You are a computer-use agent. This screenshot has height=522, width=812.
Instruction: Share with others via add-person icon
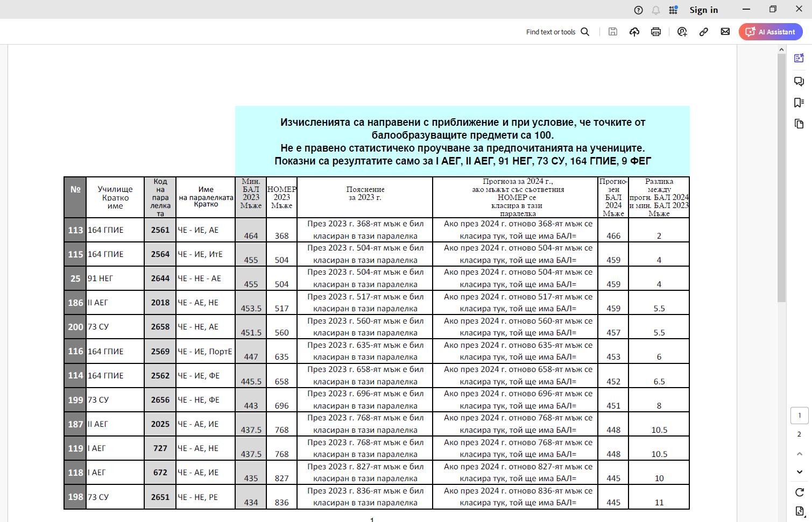682,32
